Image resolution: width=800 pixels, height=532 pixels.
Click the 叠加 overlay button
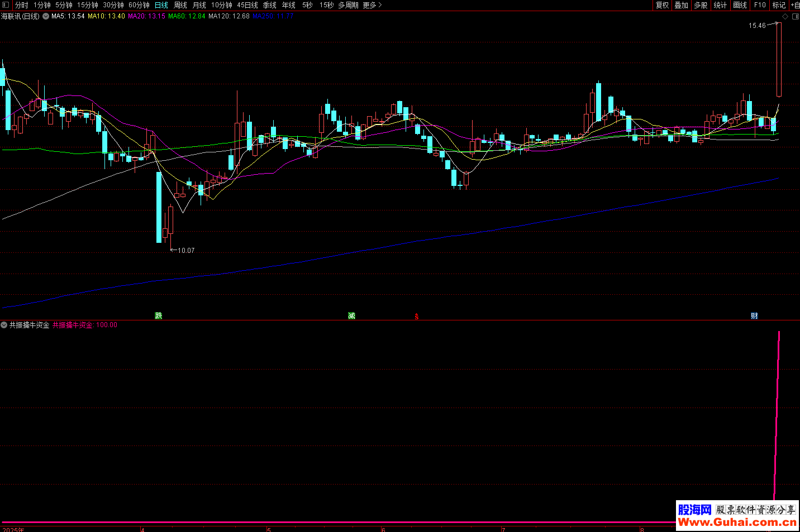[682, 5]
